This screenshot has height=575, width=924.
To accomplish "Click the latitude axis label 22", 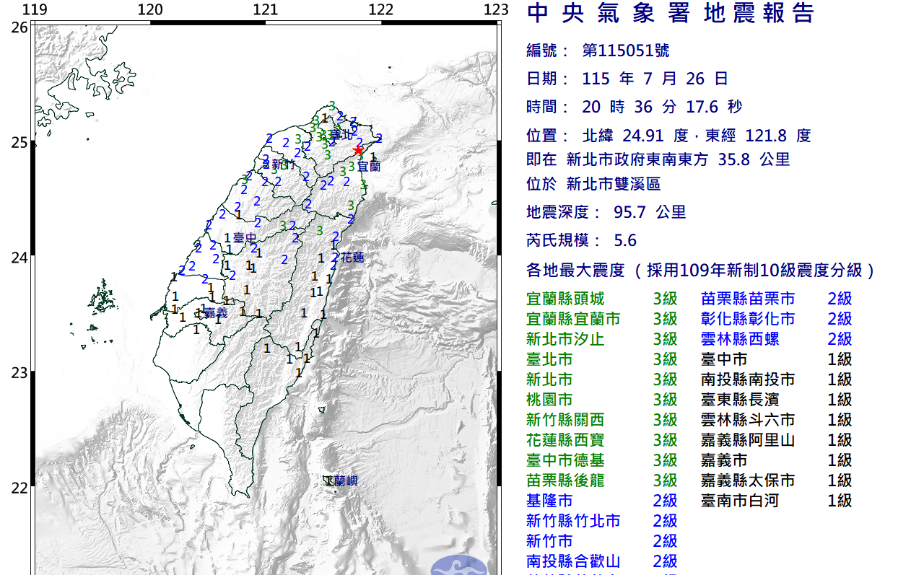I will pyautogui.click(x=19, y=488).
